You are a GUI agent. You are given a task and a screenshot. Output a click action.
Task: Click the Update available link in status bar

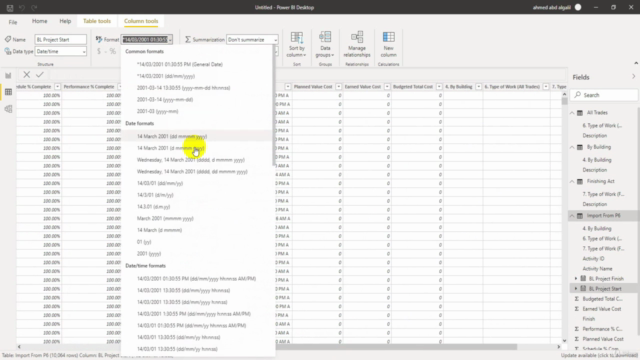pyautogui.click(x=599, y=356)
